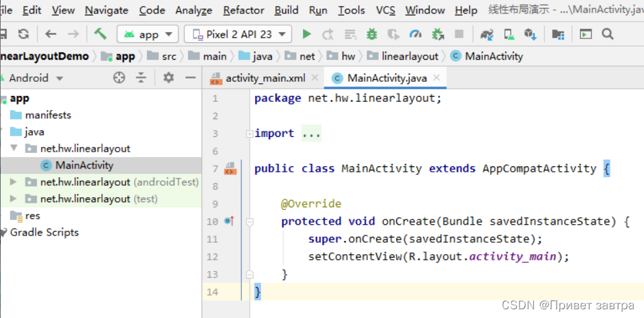The image size is (644, 318).
Task: Open project panel settings gear
Action: click(x=169, y=78)
